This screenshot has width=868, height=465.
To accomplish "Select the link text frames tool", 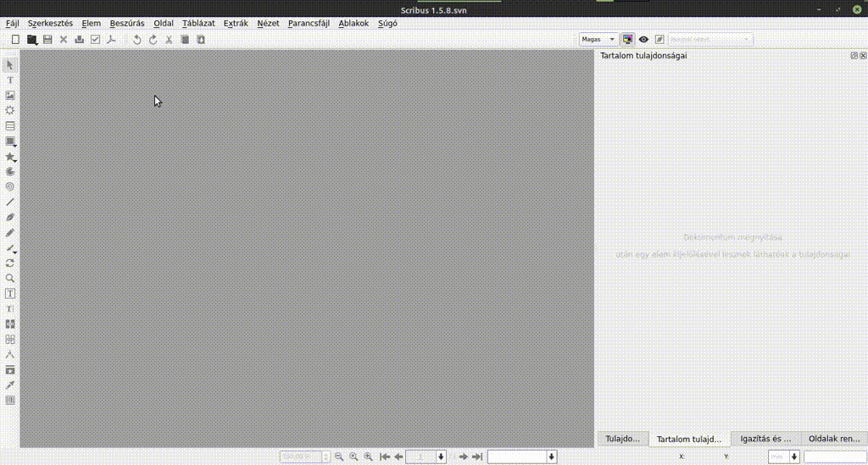I will [10, 324].
